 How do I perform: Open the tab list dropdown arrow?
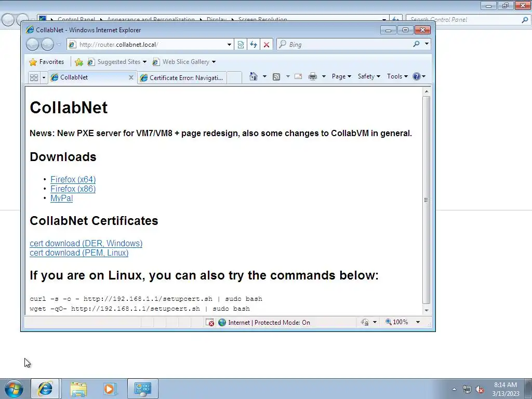pyautogui.click(x=44, y=78)
